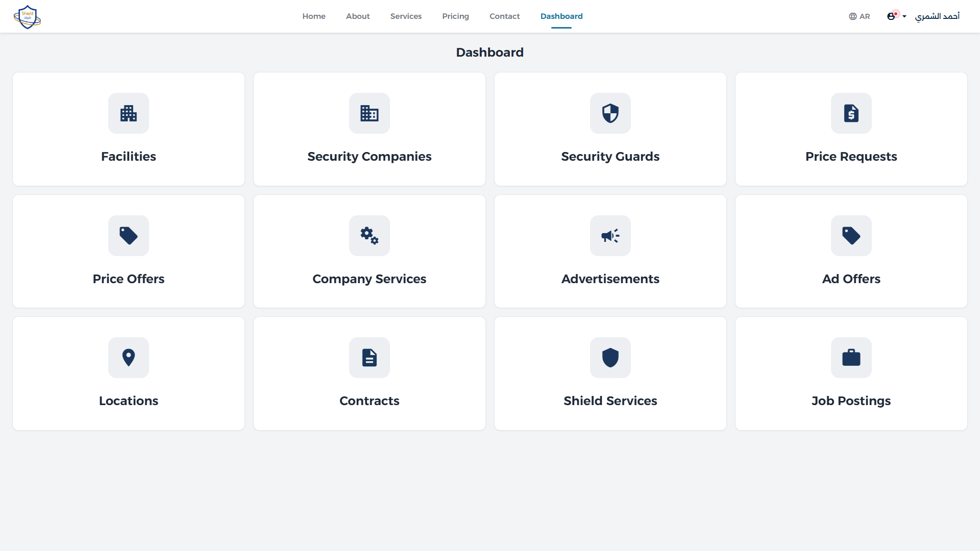Switch to the Pricing page
This screenshot has width=980, height=551.
click(x=455, y=16)
